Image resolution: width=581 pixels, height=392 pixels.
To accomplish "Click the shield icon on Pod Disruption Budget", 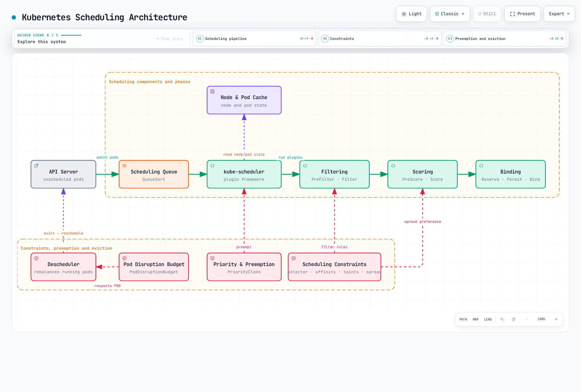I will tap(124, 258).
